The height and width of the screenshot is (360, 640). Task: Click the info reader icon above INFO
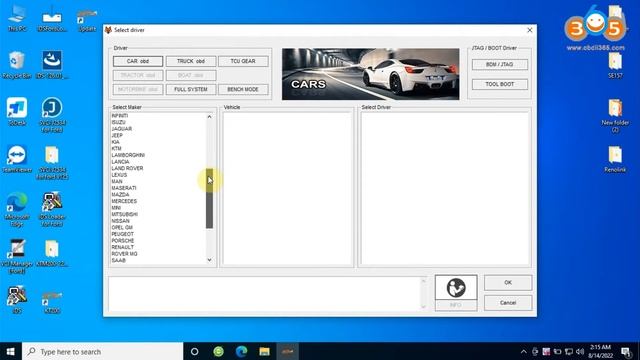[456, 287]
